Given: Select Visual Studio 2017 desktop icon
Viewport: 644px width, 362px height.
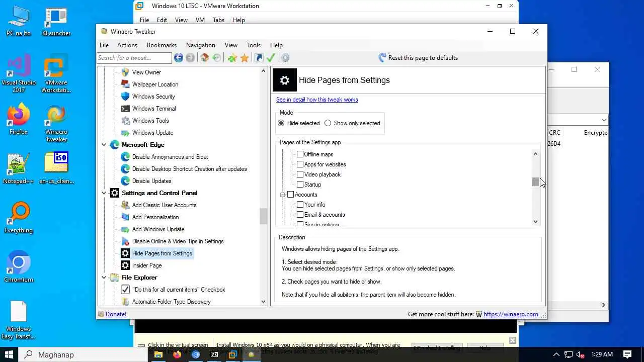Looking at the screenshot, I should click(19, 74).
